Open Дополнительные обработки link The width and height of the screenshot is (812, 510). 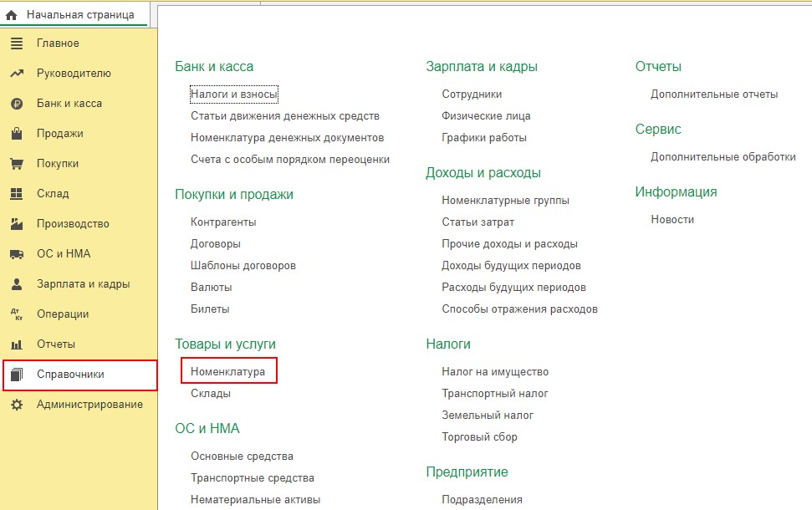723,157
